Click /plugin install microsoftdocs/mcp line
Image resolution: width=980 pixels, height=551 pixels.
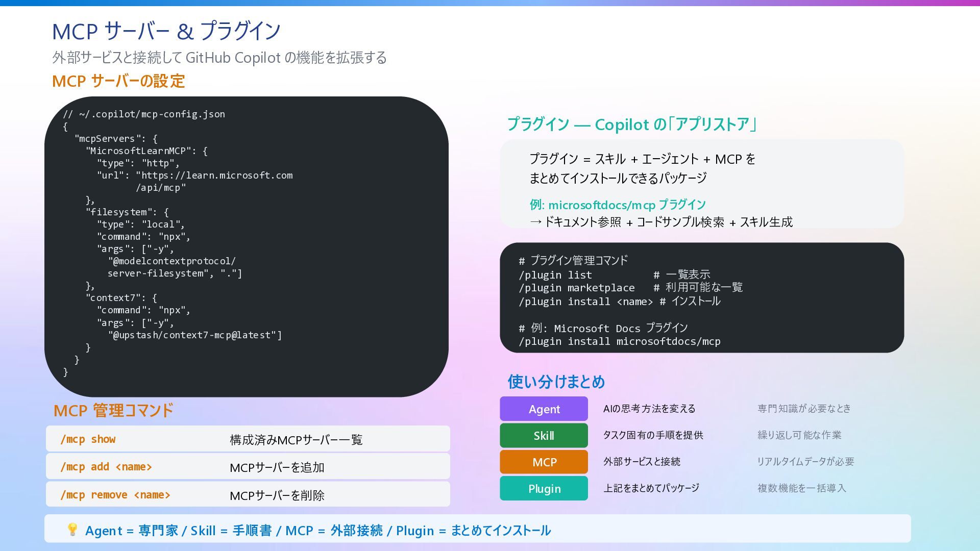click(620, 341)
